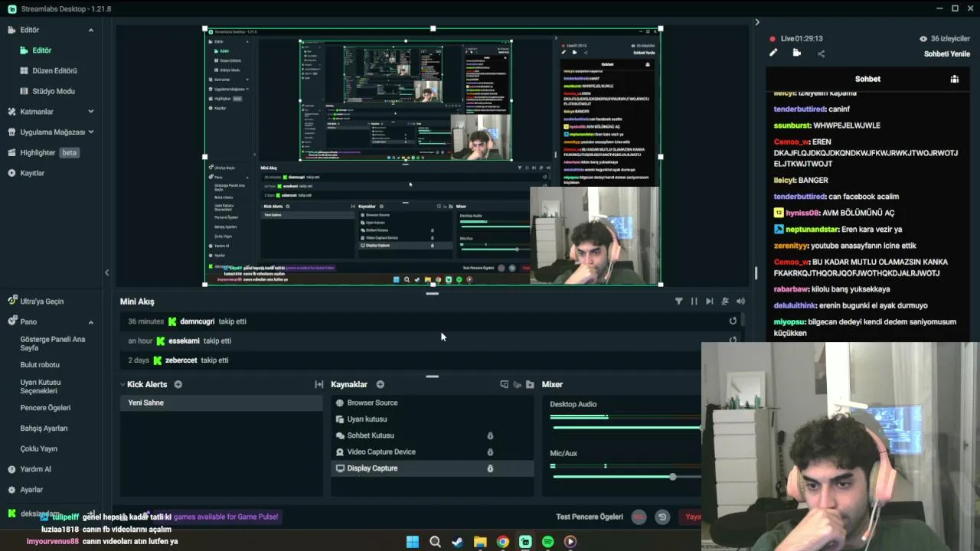Select the zeberccet takip etti event
Image resolution: width=980 pixels, height=551 pixels.
[429, 360]
